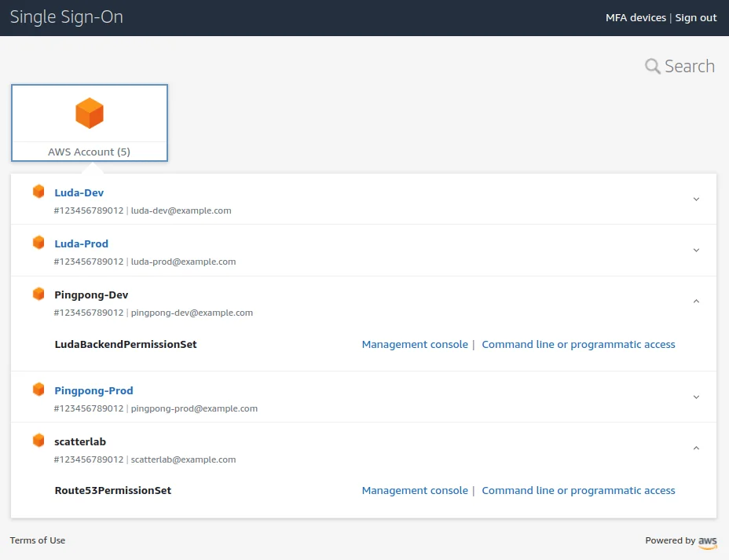
Task: Click the cube icon beside Luda-Dev
Action: (38, 192)
